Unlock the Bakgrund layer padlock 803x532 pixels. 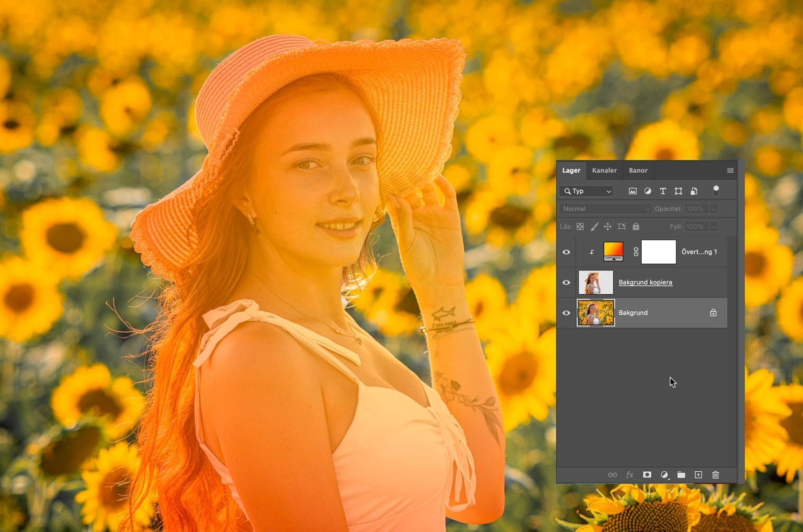pyautogui.click(x=713, y=313)
